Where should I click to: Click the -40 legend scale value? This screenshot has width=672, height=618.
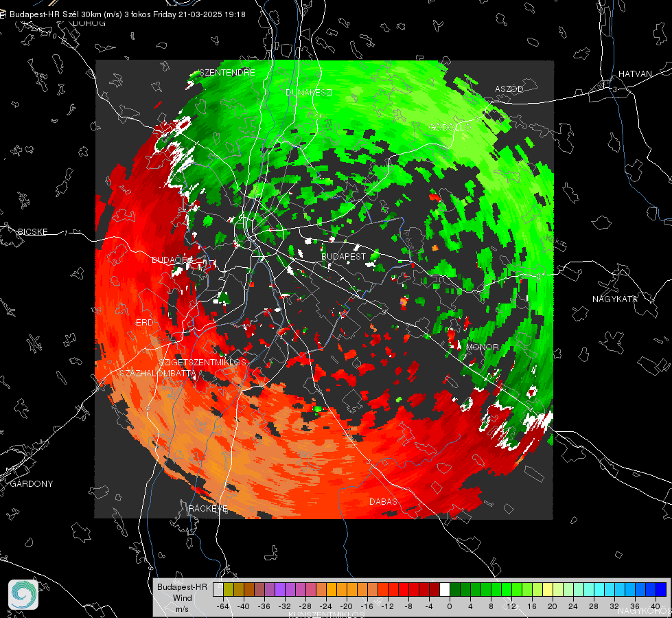point(244,606)
